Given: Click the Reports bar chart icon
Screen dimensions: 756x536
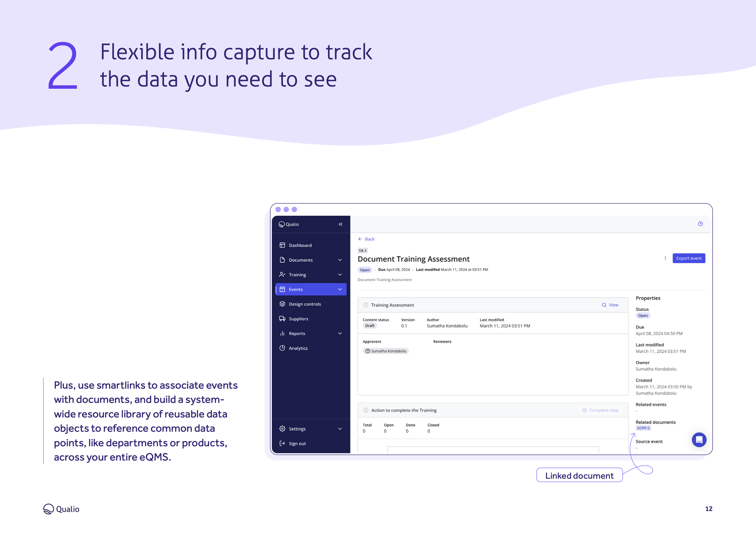Looking at the screenshot, I should (282, 333).
